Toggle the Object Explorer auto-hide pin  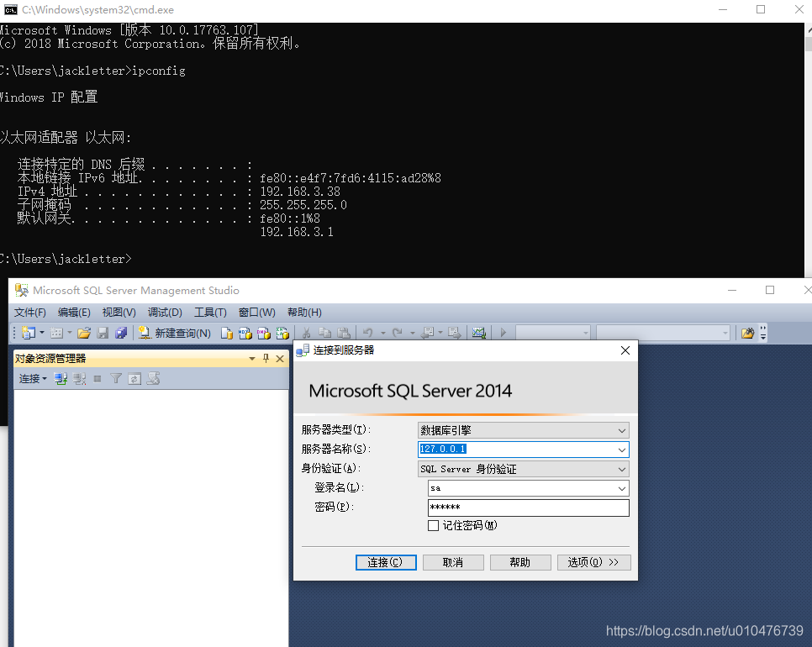(266, 358)
